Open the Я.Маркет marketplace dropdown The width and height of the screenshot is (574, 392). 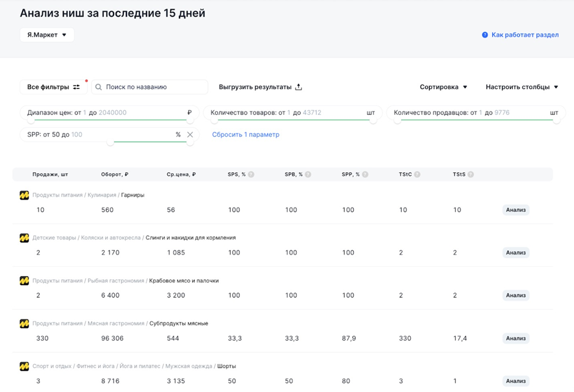tap(47, 35)
